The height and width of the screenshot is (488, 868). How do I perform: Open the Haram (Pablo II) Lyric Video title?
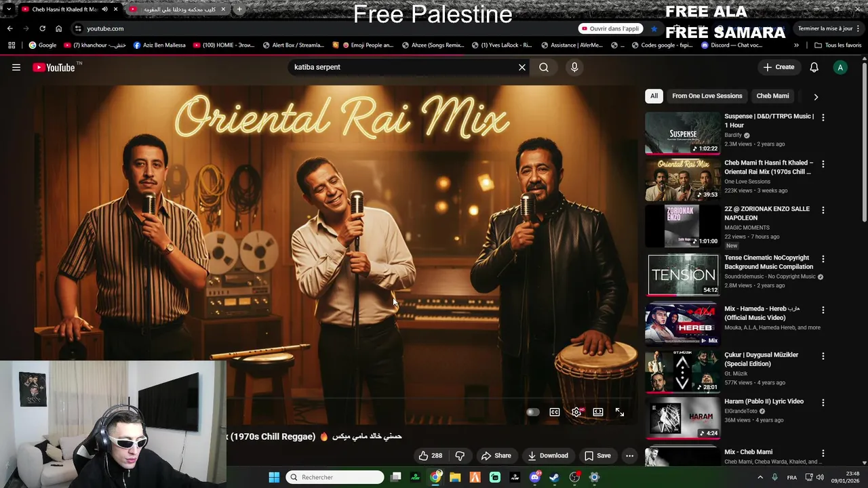pyautogui.click(x=764, y=401)
